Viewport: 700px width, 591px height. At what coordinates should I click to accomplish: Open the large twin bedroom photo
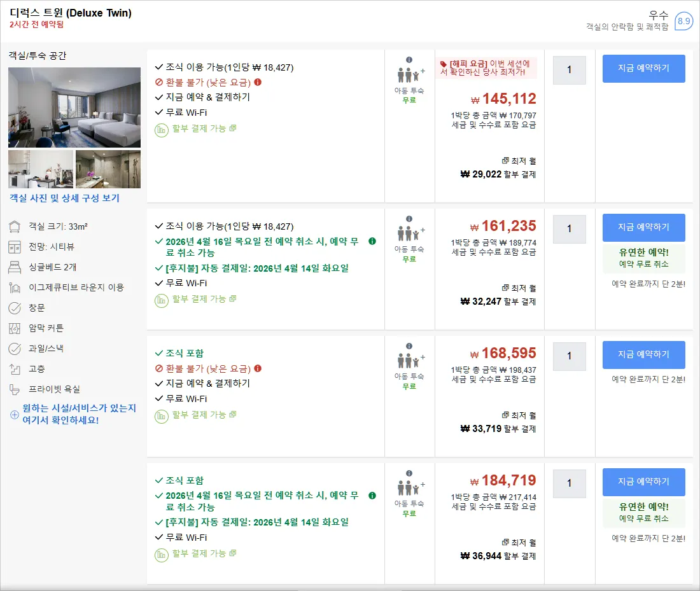(74, 108)
